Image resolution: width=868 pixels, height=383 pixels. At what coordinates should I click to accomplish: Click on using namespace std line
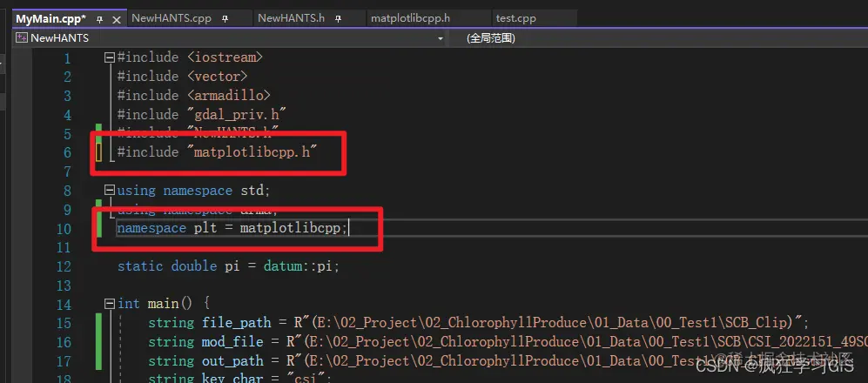coord(194,191)
